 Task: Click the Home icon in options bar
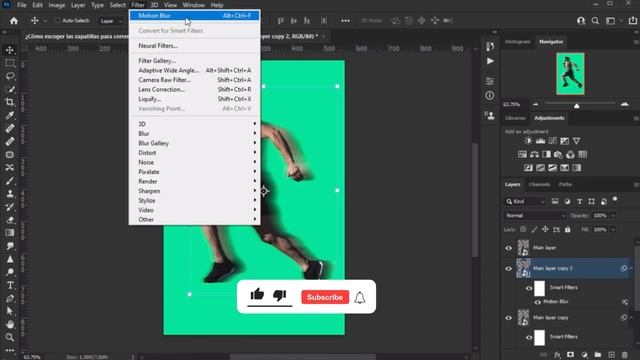14,20
